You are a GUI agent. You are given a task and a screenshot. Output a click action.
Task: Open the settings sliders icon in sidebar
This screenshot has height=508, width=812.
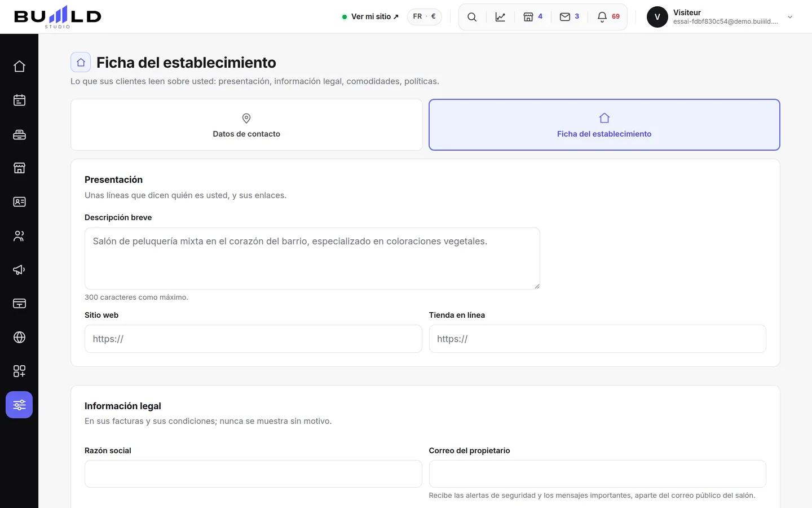[19, 405]
